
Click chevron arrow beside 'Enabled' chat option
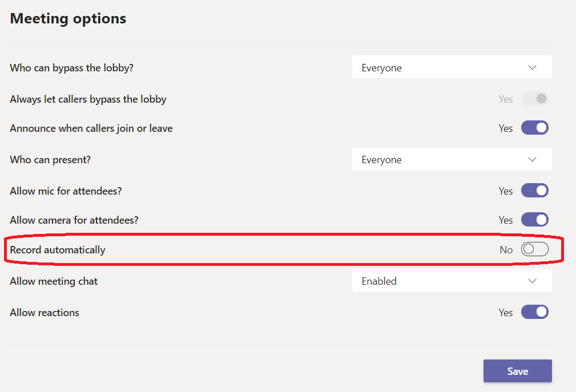532,281
